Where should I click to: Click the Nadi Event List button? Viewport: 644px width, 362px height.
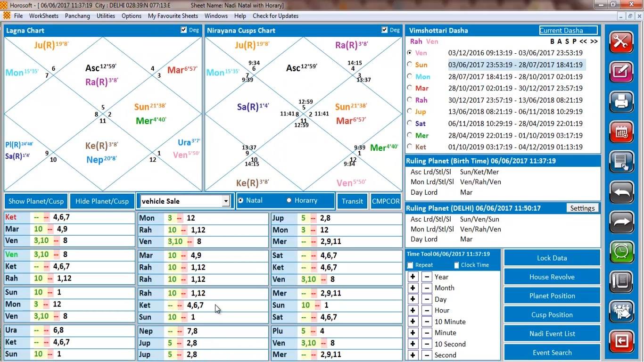click(x=552, y=334)
